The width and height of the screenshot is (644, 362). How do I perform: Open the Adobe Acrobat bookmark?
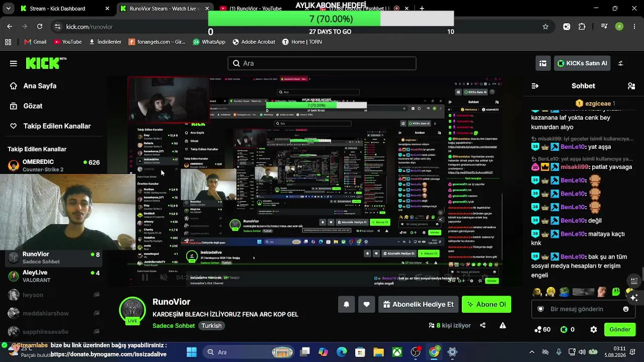[254, 42]
